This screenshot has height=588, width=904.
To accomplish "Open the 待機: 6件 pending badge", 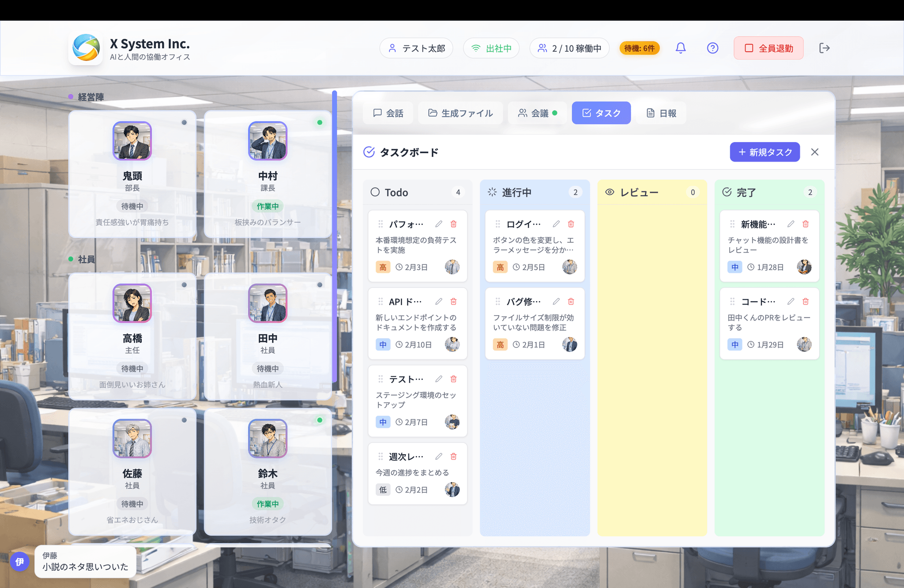I will pyautogui.click(x=639, y=48).
